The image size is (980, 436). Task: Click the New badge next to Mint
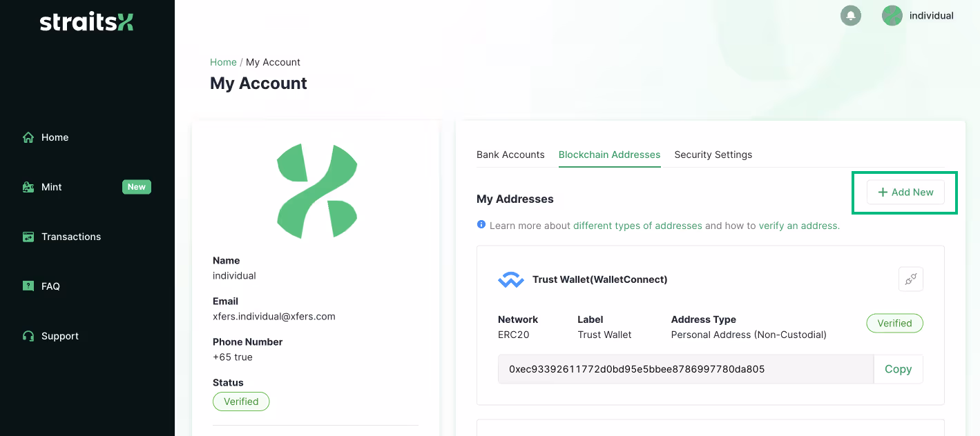[x=137, y=187]
